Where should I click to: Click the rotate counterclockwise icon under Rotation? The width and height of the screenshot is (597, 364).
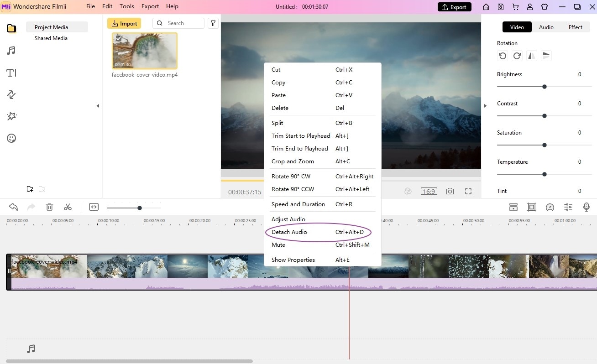point(503,56)
